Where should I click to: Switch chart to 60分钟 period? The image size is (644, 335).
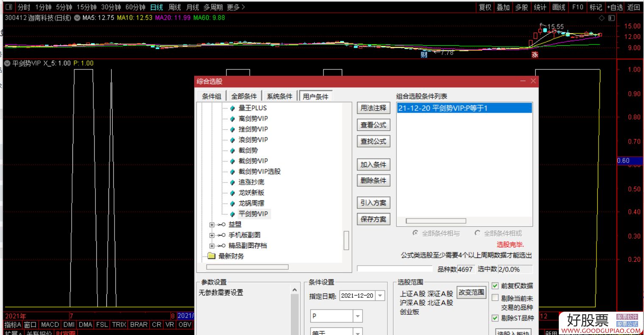[135, 7]
